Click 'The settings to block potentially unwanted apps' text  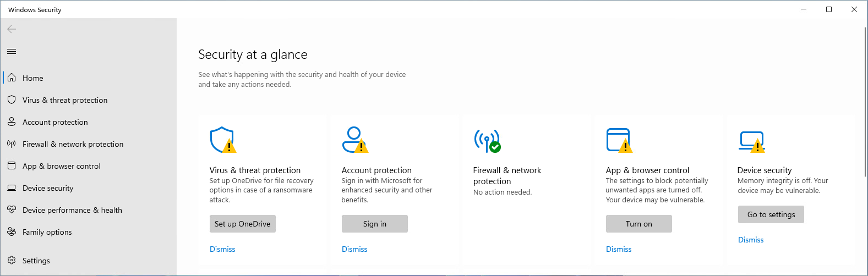657,190
